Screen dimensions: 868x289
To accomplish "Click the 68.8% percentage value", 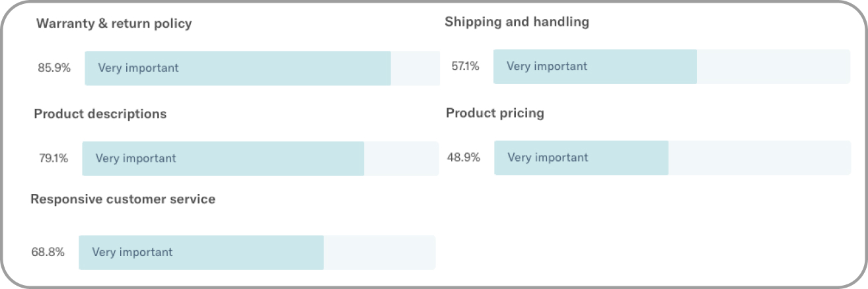I will pos(48,252).
